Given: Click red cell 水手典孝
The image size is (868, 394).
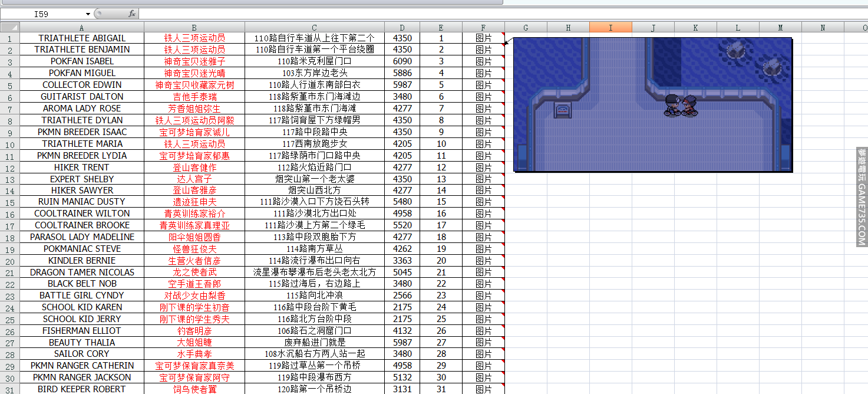Looking at the screenshot, I should click(x=194, y=354).
